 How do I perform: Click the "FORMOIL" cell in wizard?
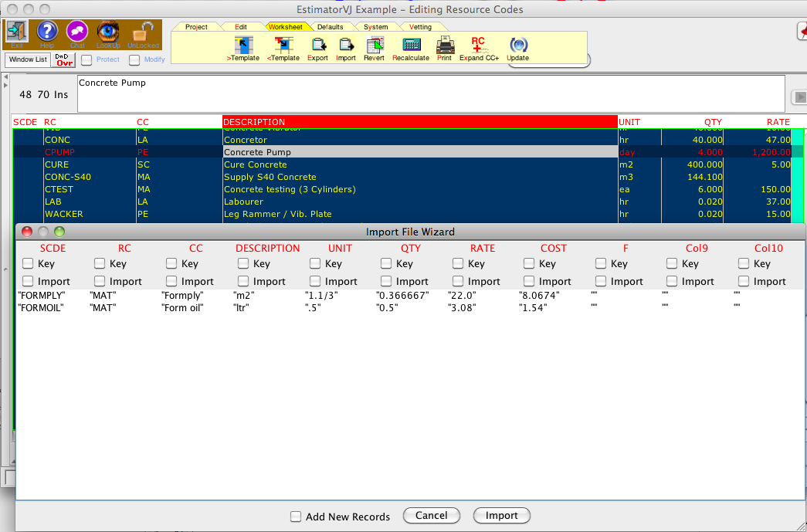click(41, 307)
